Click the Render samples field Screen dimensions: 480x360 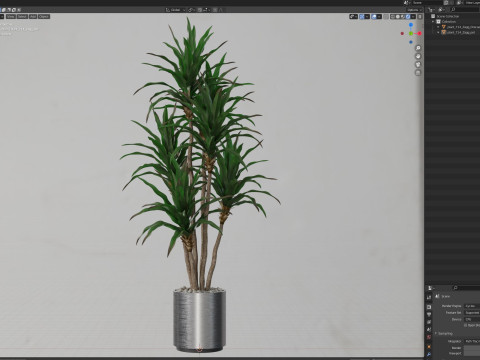(x=472, y=348)
